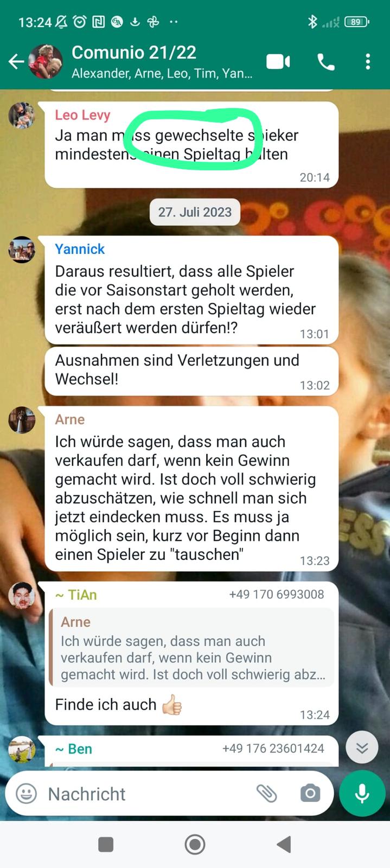
Task: Tap the paperclip attachment icon
Action: [x=266, y=794]
